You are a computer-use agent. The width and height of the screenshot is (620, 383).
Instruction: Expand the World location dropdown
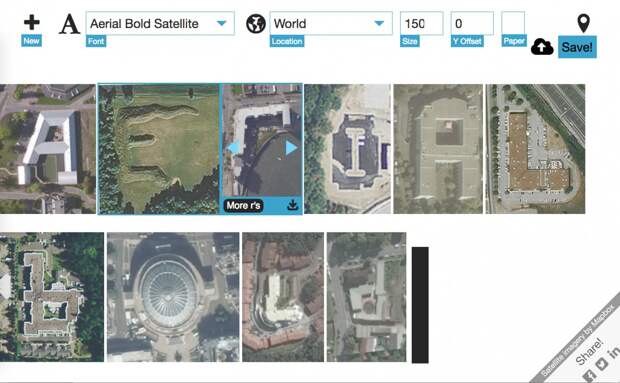pyautogui.click(x=331, y=23)
